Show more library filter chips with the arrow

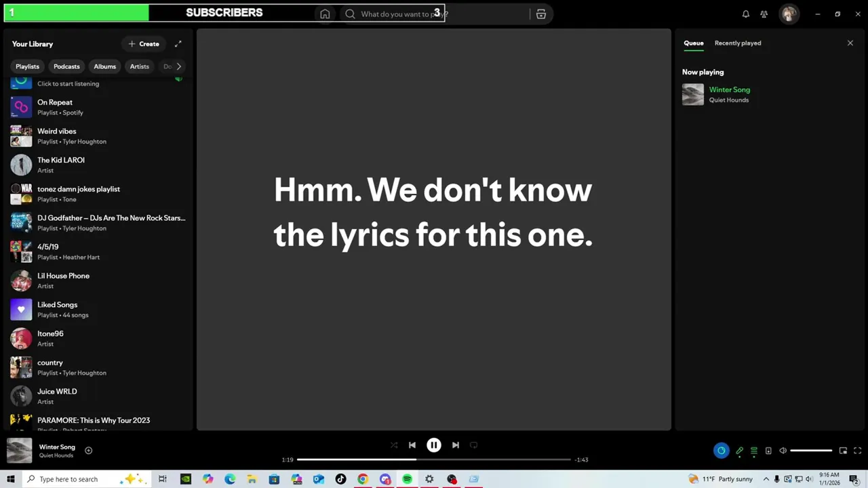tap(178, 66)
